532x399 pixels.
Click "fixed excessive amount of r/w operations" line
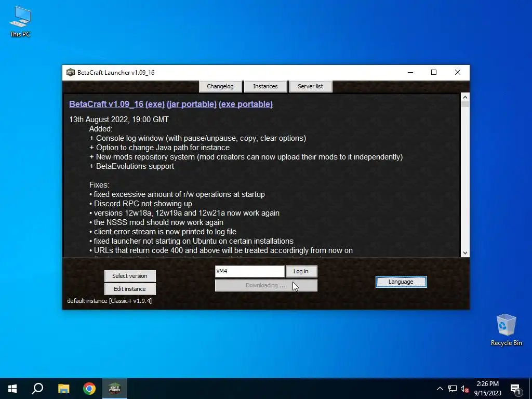coord(177,194)
